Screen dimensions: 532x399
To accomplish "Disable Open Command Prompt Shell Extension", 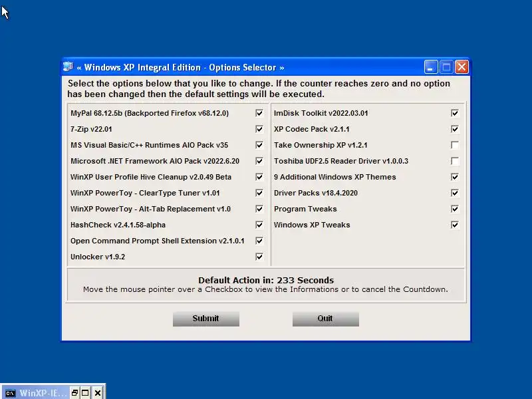I will [x=259, y=241].
